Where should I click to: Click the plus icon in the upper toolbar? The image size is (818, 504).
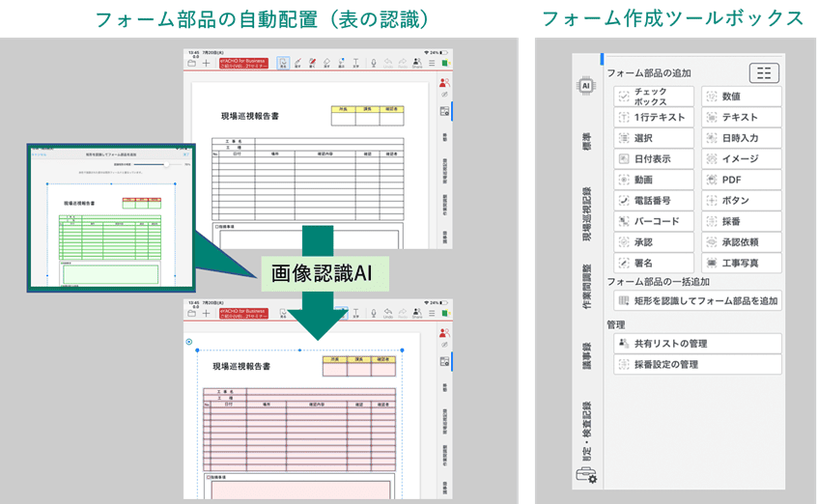click(x=206, y=64)
